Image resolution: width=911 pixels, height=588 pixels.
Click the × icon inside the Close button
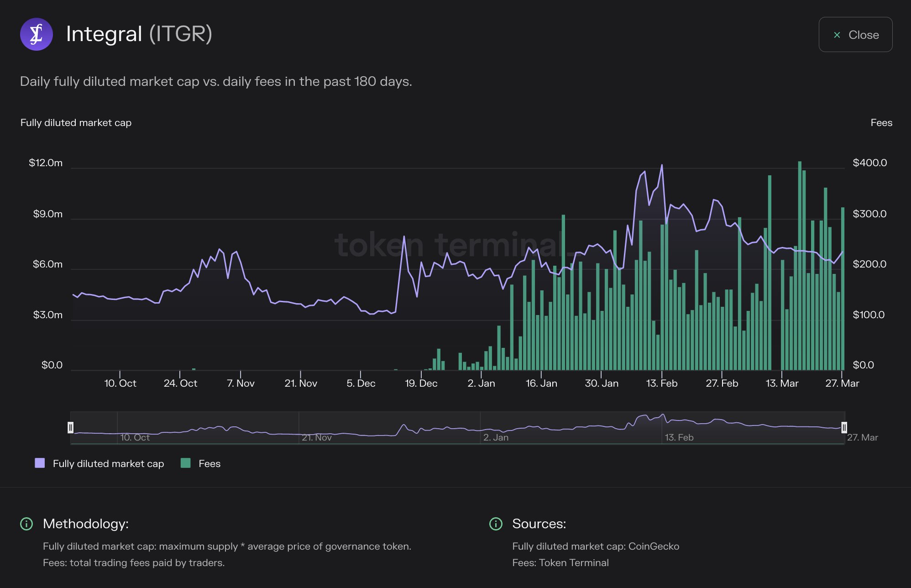837,34
